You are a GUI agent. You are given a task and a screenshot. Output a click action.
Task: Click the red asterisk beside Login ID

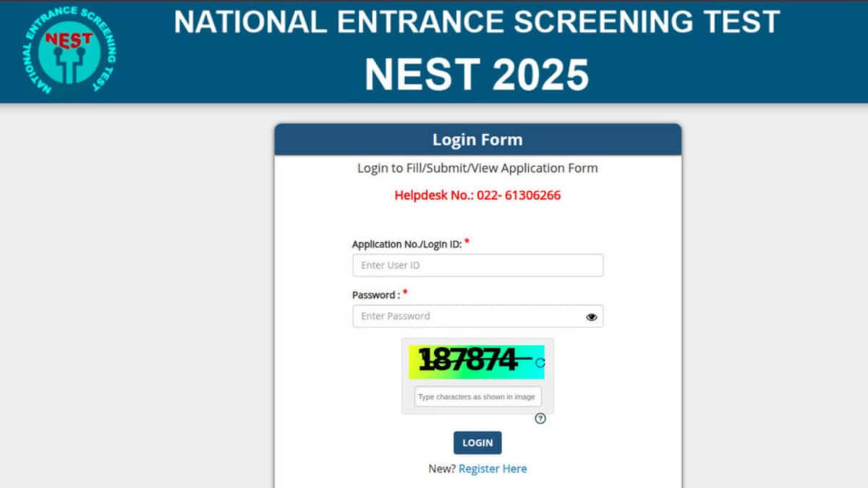coord(467,242)
